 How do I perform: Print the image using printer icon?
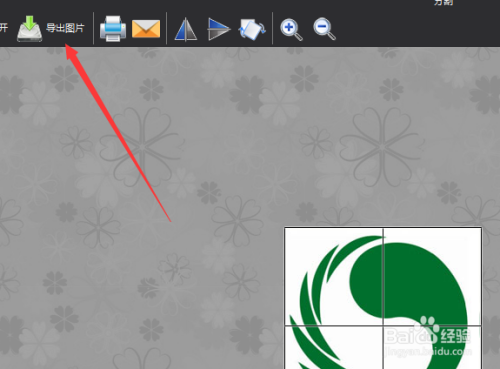point(113,29)
